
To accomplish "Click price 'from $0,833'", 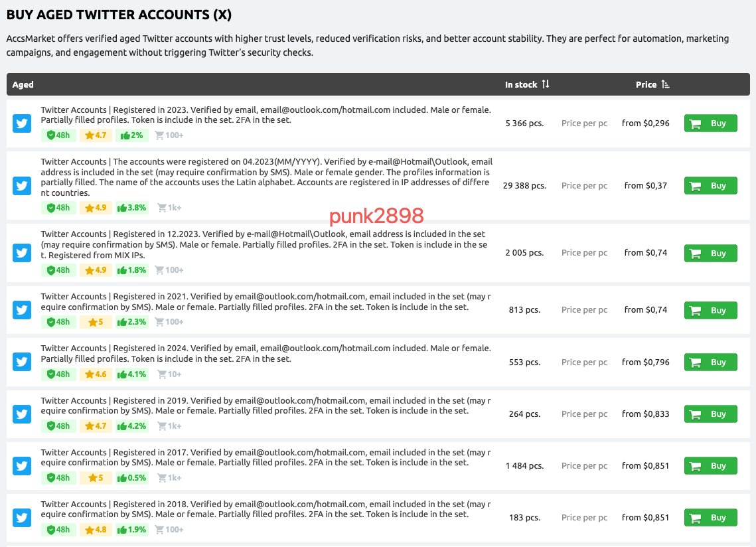I will pos(646,414).
